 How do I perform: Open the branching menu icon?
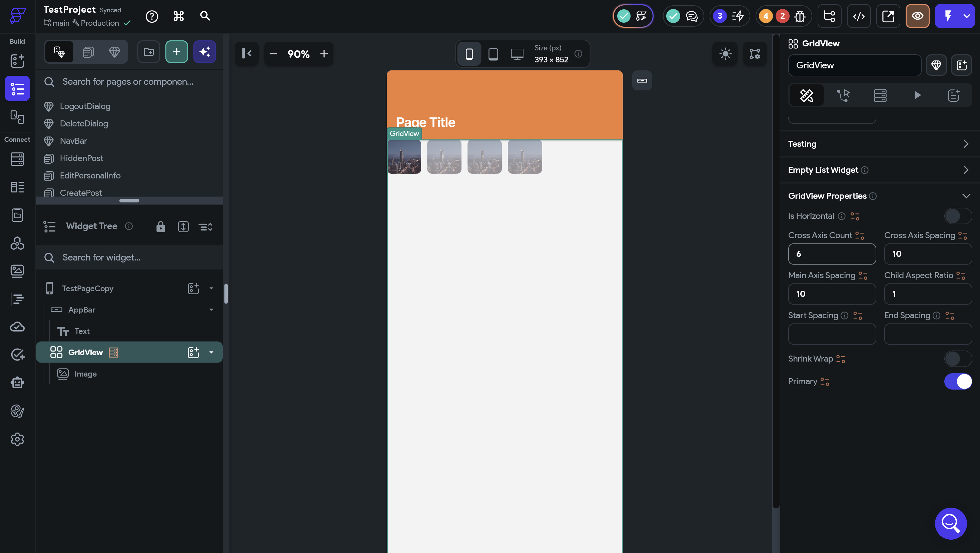coord(829,16)
